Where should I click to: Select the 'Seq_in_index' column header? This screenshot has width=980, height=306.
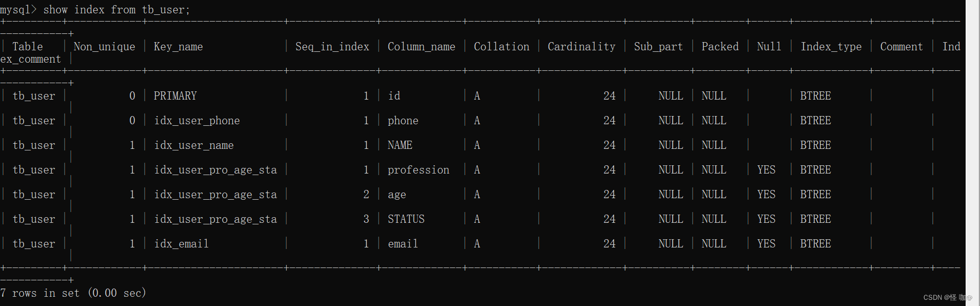click(x=332, y=47)
